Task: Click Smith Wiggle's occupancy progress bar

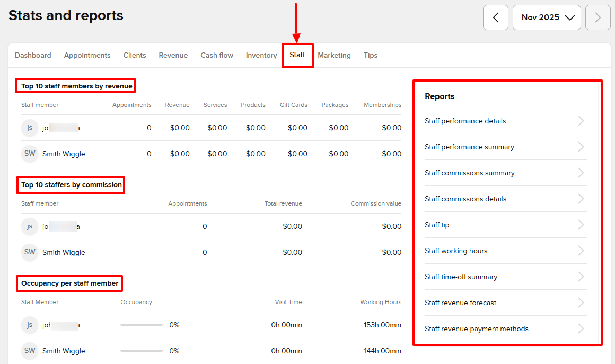Action: [141, 351]
